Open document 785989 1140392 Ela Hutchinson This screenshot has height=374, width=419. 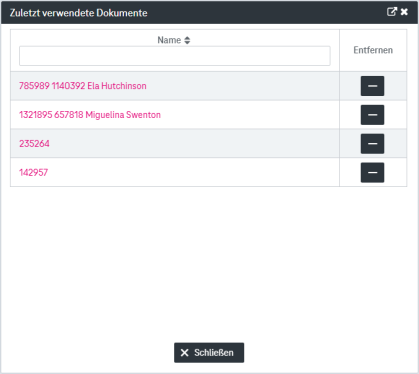pos(83,86)
